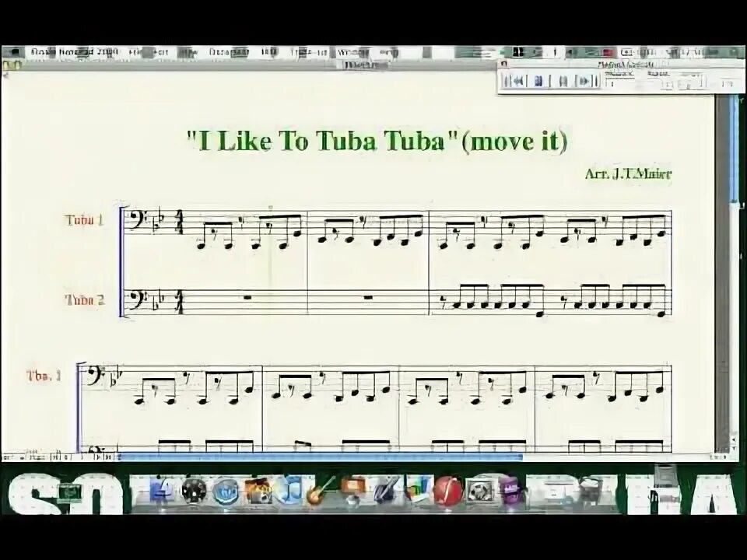The height and width of the screenshot is (560, 747).
Task: Launch GarageBand guitar icon in dock
Action: click(x=321, y=489)
